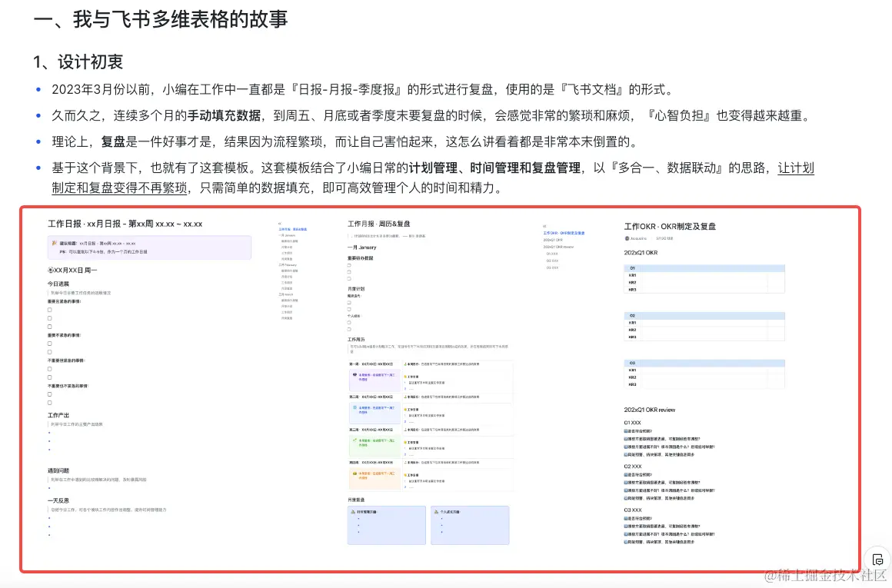Click heading 202xQ1 OKR review
The image size is (892, 588).
(649, 410)
